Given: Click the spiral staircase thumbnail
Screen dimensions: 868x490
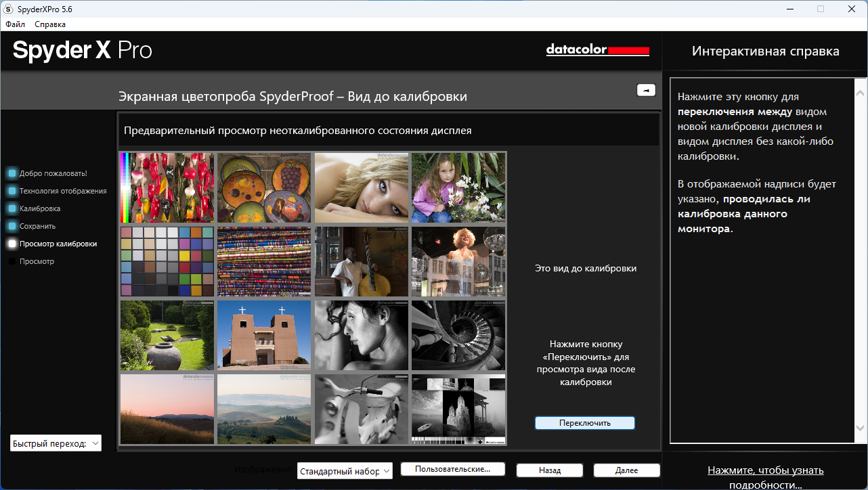Looking at the screenshot, I should point(458,336).
